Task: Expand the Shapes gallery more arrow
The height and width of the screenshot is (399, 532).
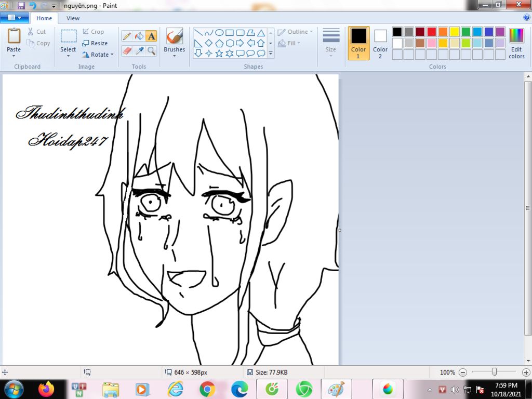Action: pos(270,54)
